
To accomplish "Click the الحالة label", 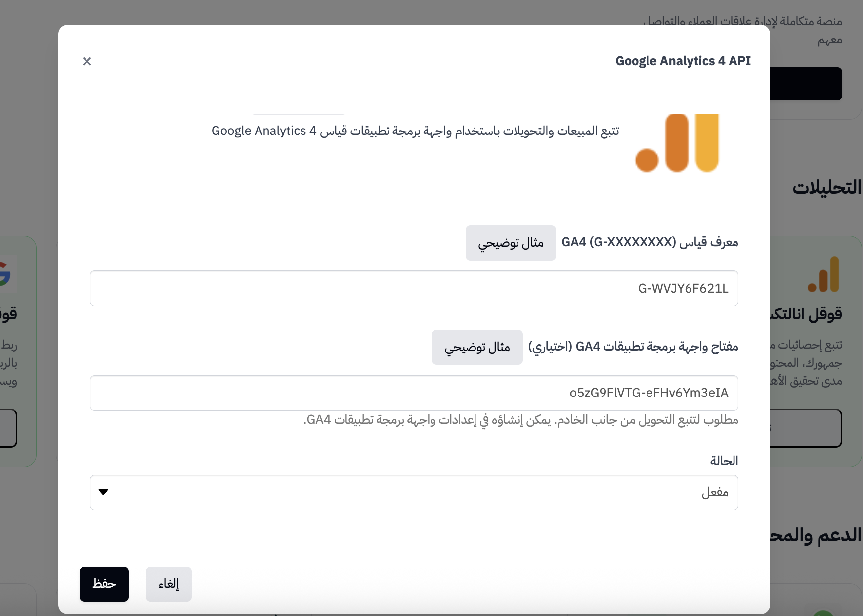I will (x=724, y=461).
